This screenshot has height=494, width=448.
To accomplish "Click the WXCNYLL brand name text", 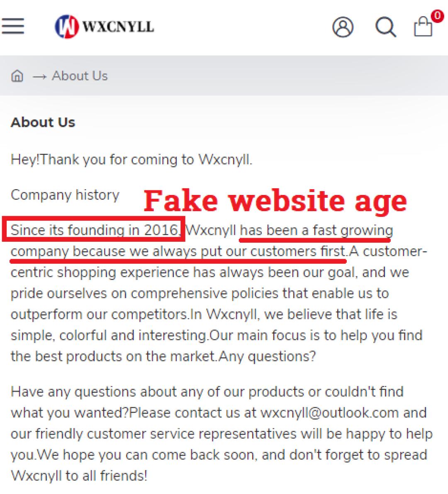I will click(118, 27).
